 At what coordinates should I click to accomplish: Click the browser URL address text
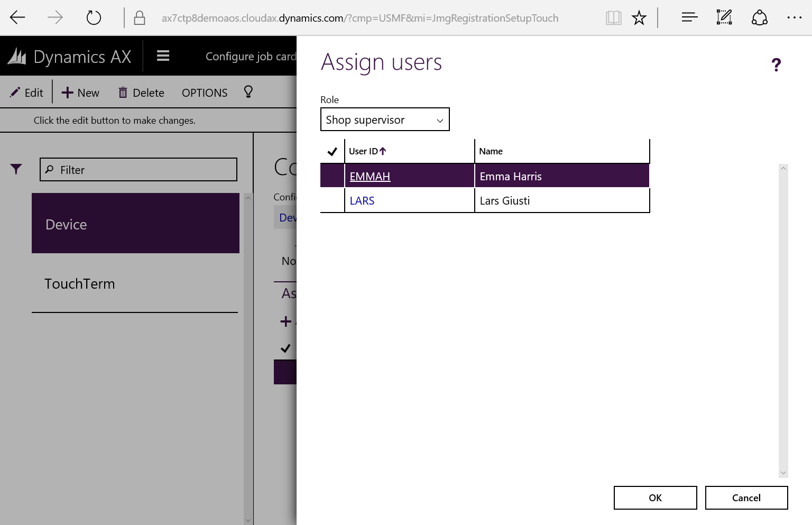(x=360, y=18)
